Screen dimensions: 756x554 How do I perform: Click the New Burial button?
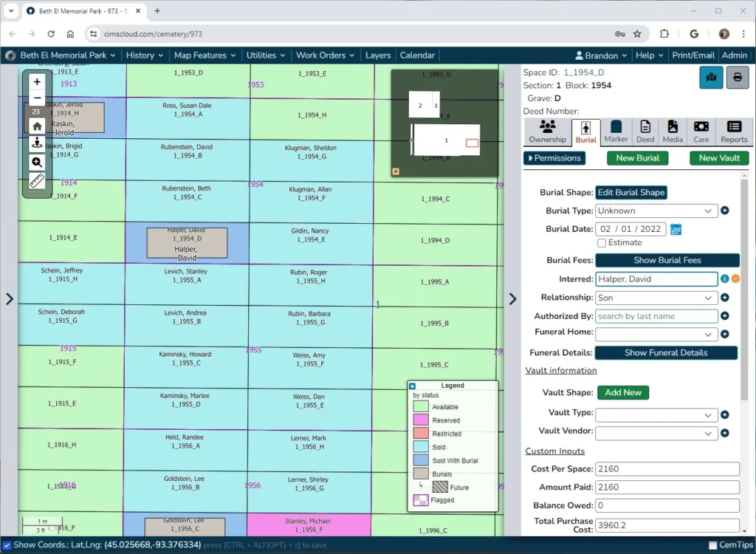[x=637, y=158]
